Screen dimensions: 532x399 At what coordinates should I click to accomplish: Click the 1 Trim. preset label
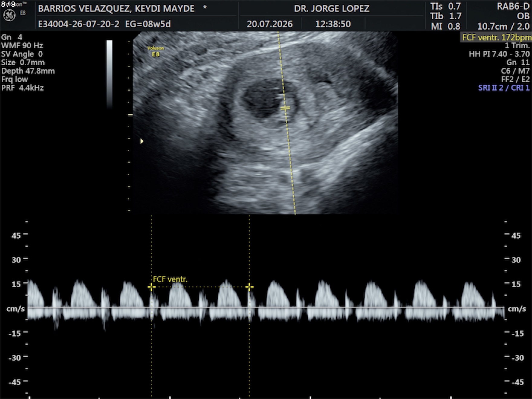517,46
